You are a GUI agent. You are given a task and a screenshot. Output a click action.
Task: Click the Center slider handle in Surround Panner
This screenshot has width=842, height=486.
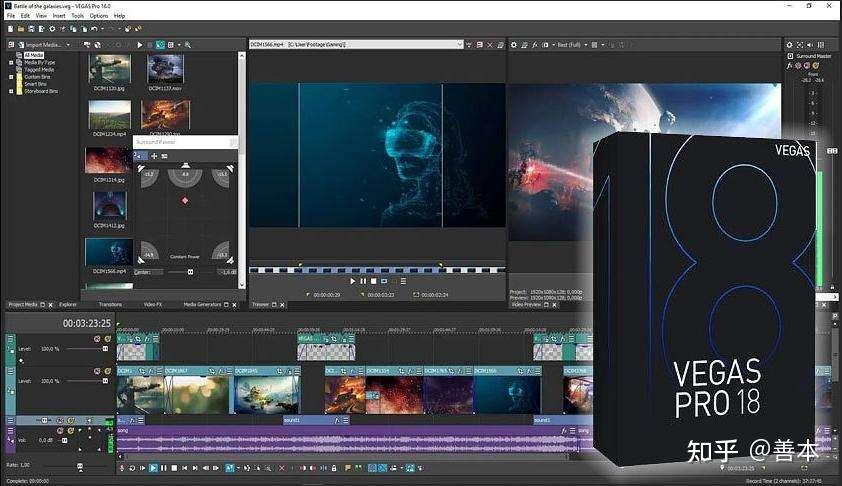pyautogui.click(x=190, y=272)
